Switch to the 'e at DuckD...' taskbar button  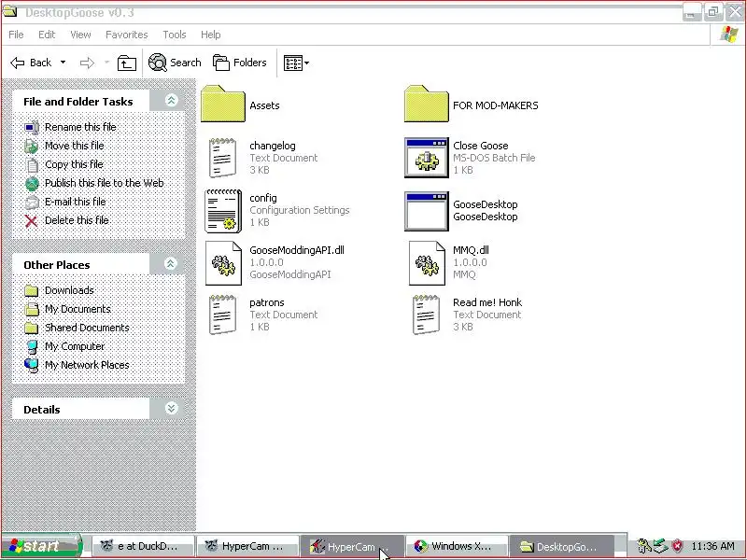(x=143, y=546)
